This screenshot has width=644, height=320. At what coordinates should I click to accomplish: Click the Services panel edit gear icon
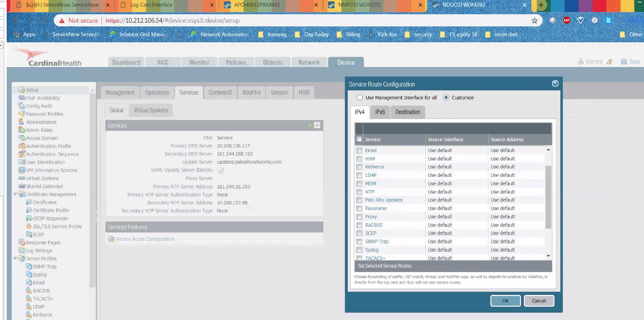click(x=317, y=125)
